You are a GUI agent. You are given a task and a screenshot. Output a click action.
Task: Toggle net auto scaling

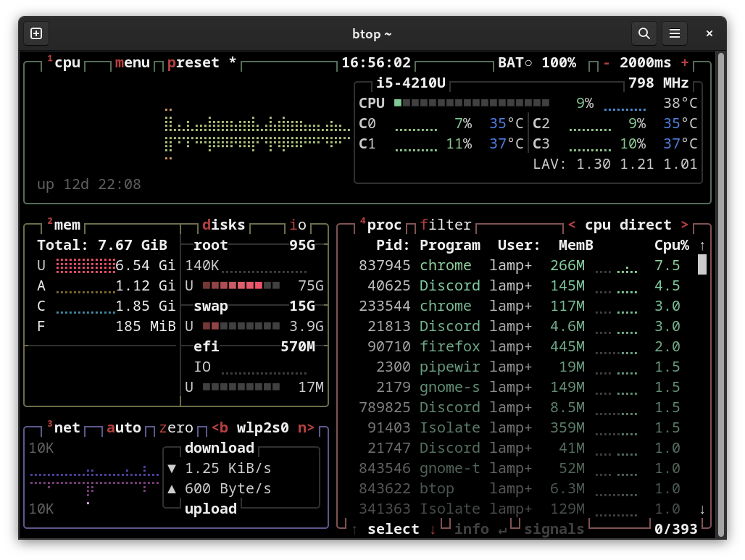124,427
